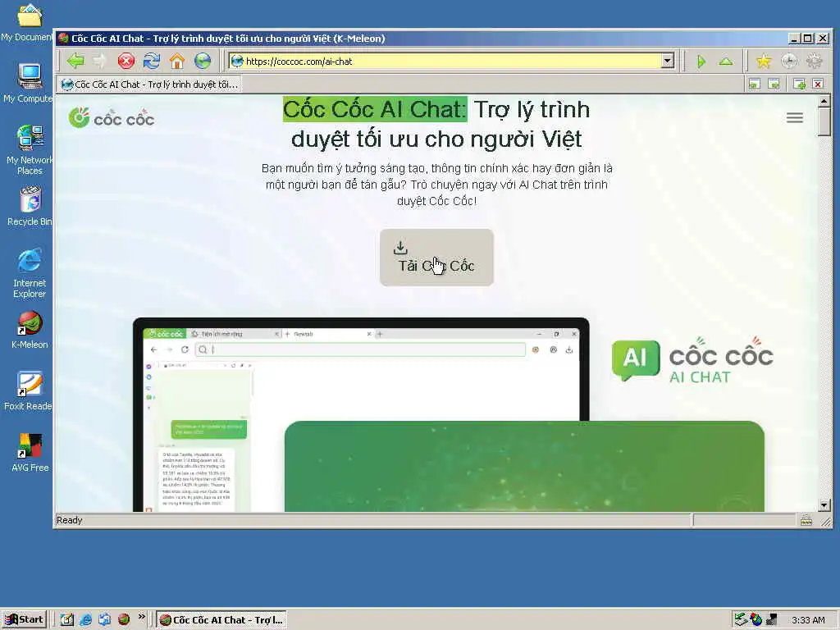This screenshot has width=840, height=630.
Task: Select the My Computer desktop icon
Action: [x=29, y=84]
